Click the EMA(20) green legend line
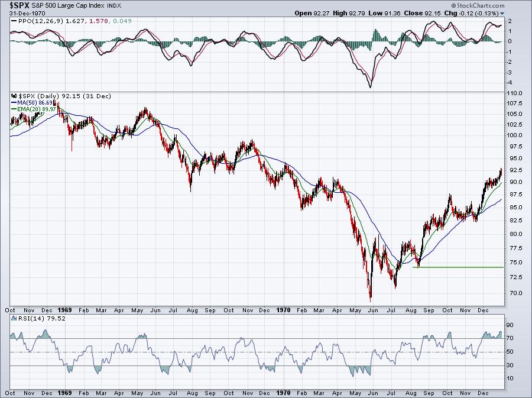 pyautogui.click(x=14, y=108)
